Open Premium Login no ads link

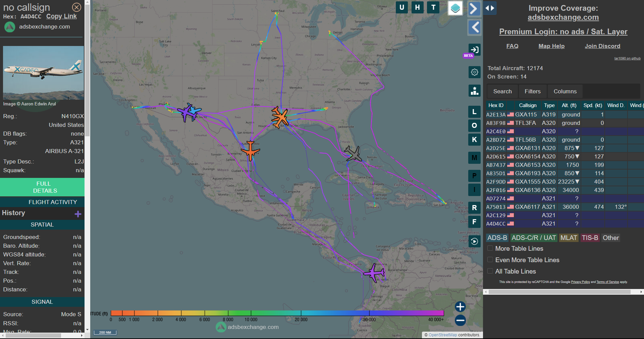tap(563, 32)
